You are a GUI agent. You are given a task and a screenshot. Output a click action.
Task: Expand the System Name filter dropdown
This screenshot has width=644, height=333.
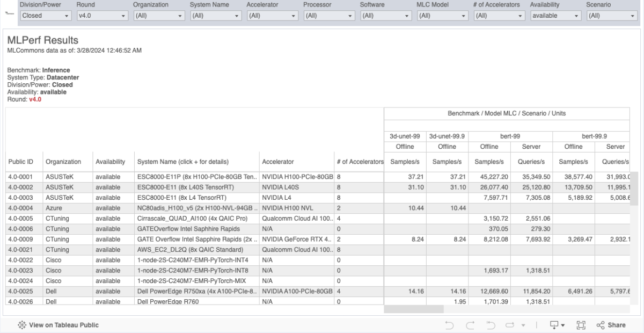tap(216, 16)
